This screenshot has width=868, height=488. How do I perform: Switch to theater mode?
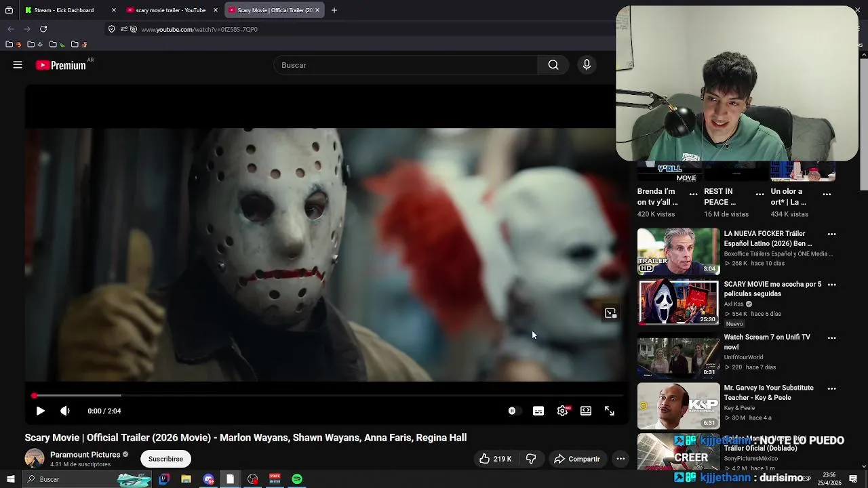(x=586, y=411)
